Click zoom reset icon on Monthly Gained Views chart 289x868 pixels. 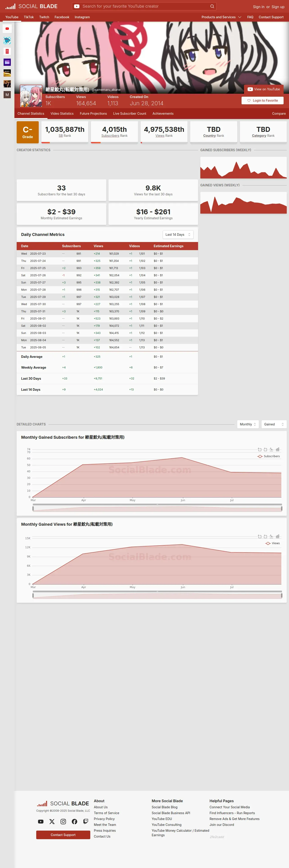tap(265, 537)
